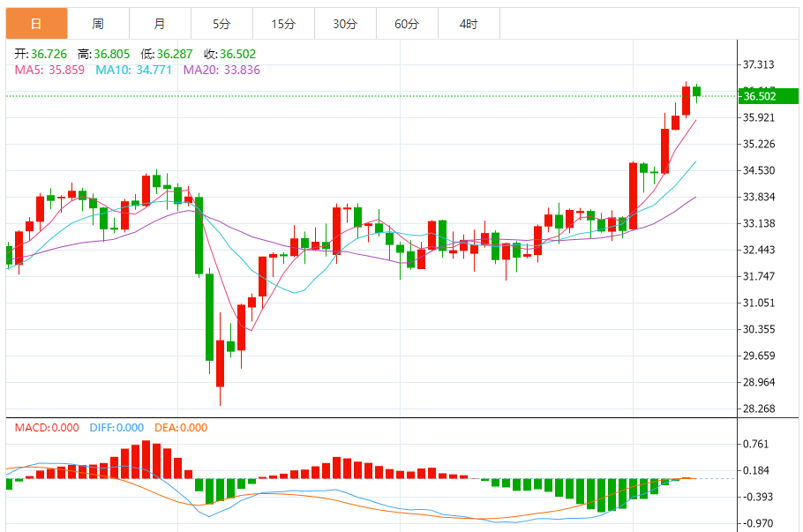The width and height of the screenshot is (803, 532).
Task: Click the 高:36.805 high price text
Action: click(103, 54)
